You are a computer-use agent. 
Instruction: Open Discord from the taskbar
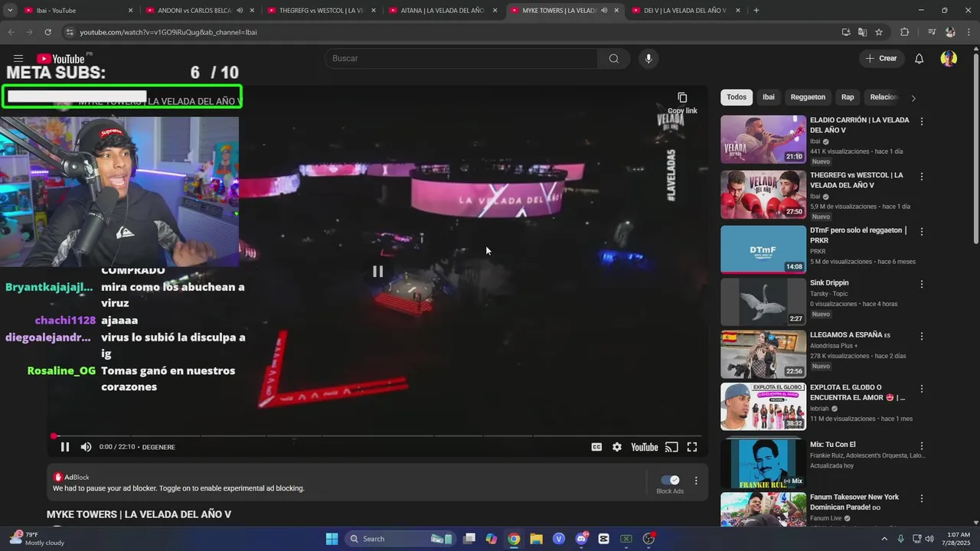581,539
